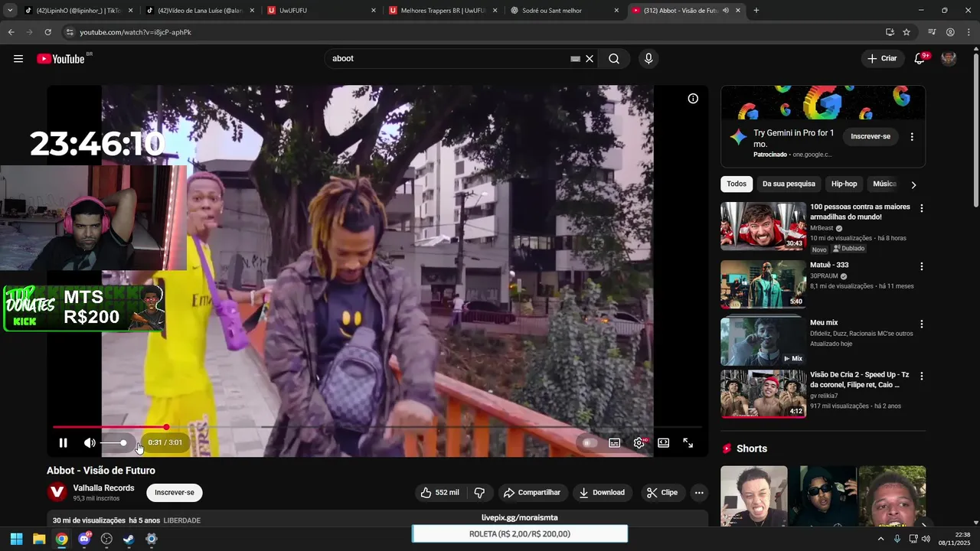Switch to theater mode
The width and height of the screenshot is (980, 551).
[x=664, y=443]
